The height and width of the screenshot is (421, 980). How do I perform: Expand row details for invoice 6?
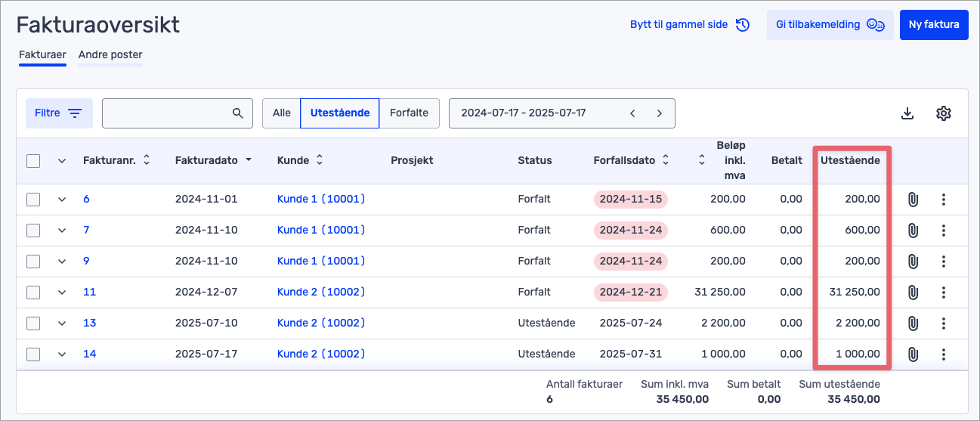62,200
